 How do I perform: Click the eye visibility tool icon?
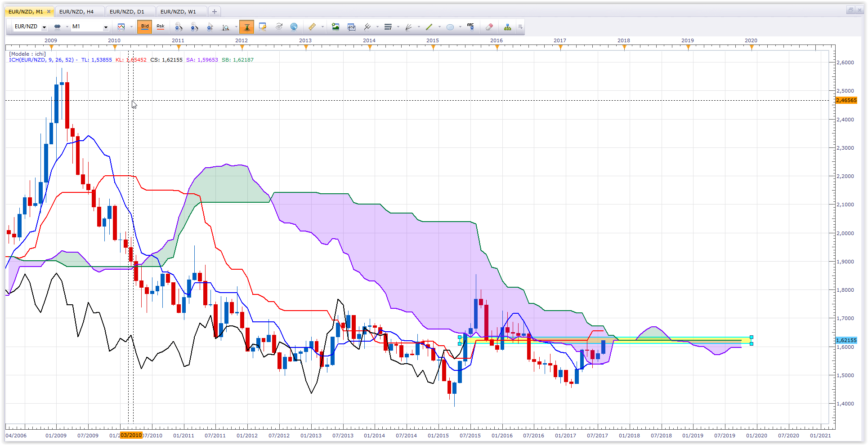(279, 27)
